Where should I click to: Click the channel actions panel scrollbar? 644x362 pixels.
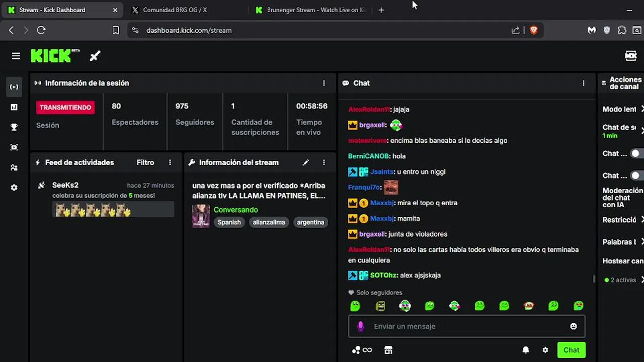coord(594,279)
